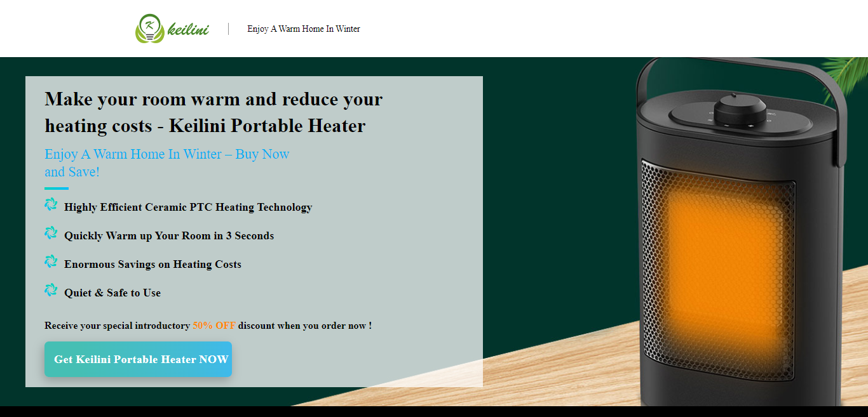
Task: Click the Enjoy A Warm Home In Winter header tagline
Action: tap(303, 29)
